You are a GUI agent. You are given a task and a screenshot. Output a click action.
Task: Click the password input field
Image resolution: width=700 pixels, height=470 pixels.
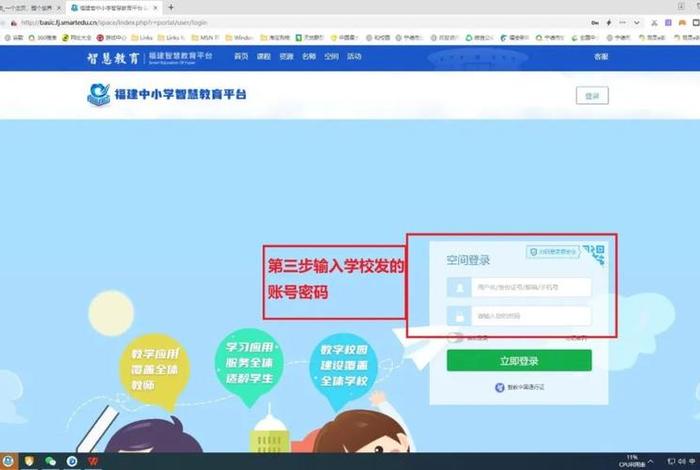531,316
